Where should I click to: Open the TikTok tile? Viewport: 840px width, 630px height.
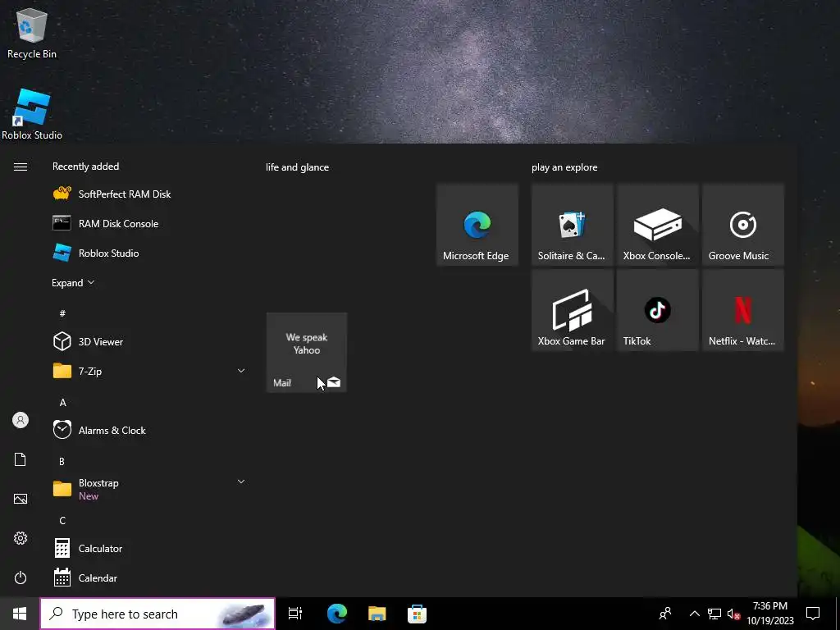point(657,309)
